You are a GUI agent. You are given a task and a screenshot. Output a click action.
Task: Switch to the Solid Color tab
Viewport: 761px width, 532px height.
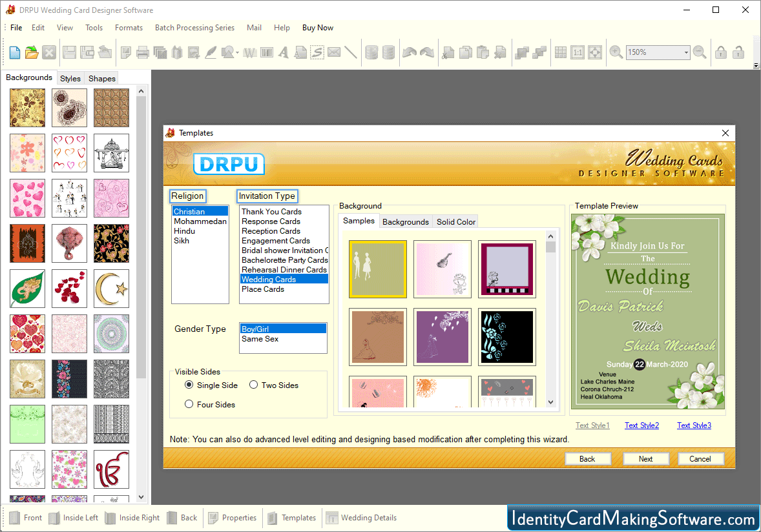click(455, 221)
